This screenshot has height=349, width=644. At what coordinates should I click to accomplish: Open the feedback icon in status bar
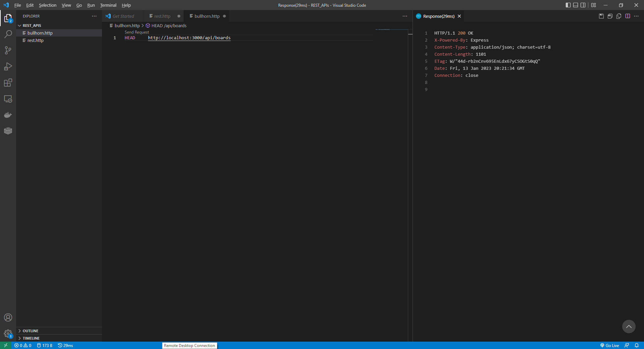(627, 345)
